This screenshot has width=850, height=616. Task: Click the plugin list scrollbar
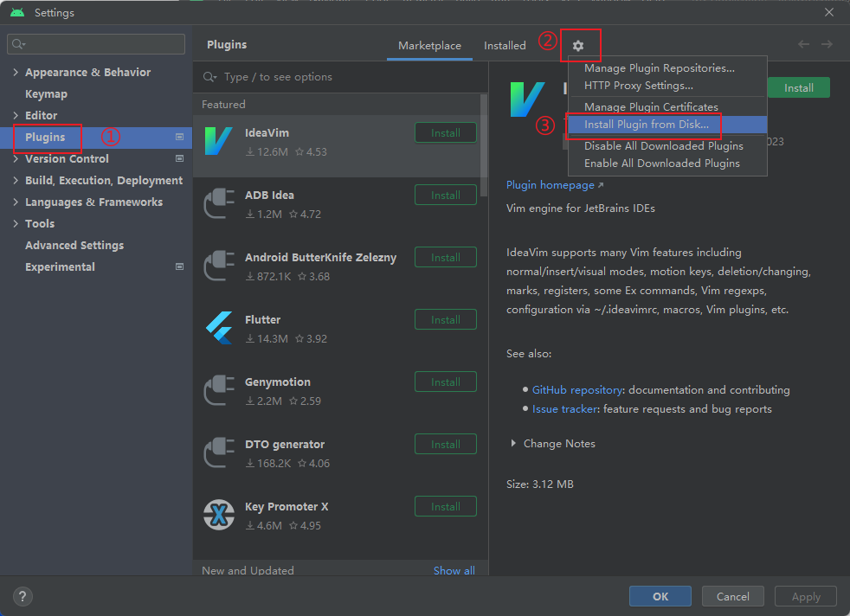[x=484, y=145]
